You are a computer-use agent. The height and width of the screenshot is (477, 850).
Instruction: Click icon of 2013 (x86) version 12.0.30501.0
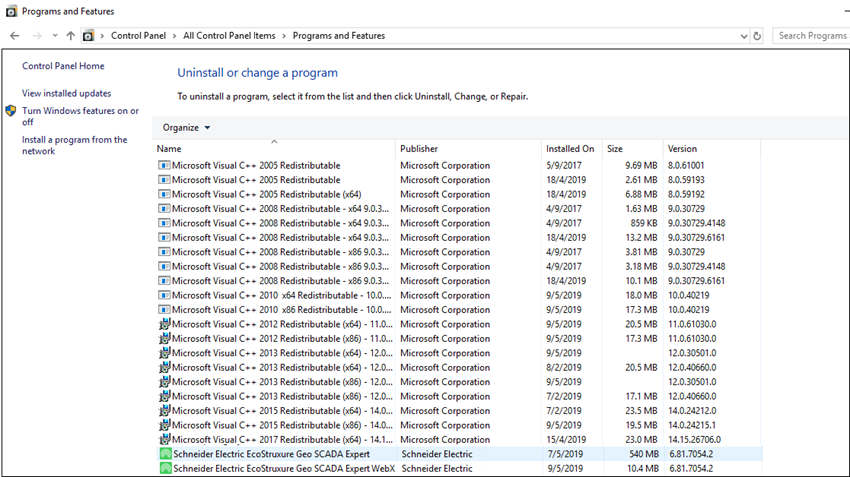[164, 382]
